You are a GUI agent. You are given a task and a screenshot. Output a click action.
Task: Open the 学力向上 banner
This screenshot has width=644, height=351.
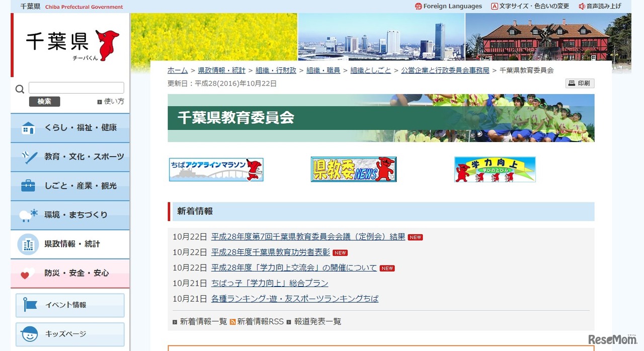495,170
